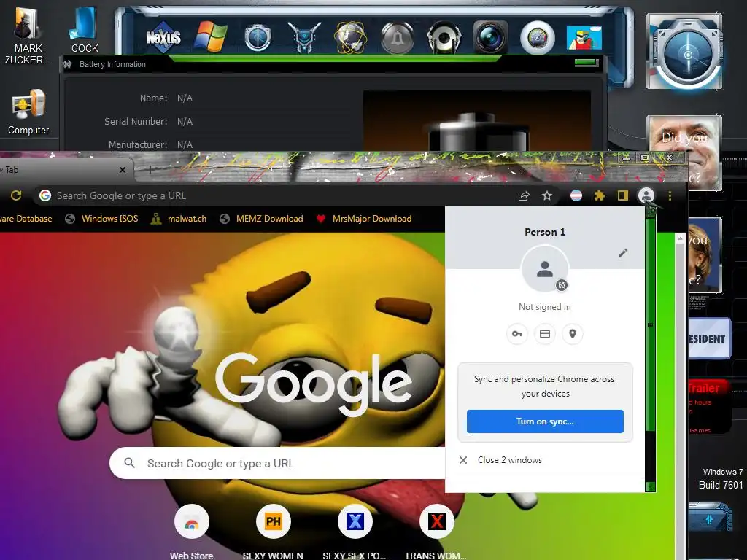This screenshot has height=560, width=747.
Task: Click the Windows 7 Build 7601 watermark text
Action: click(722, 478)
